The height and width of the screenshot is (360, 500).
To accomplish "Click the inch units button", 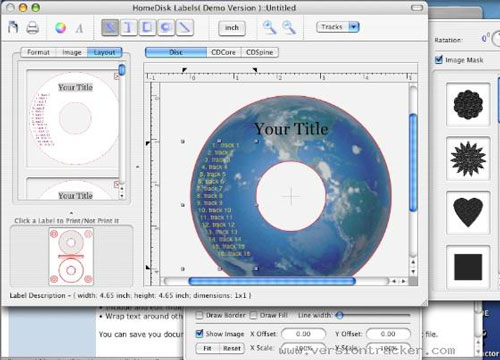I will (x=232, y=28).
